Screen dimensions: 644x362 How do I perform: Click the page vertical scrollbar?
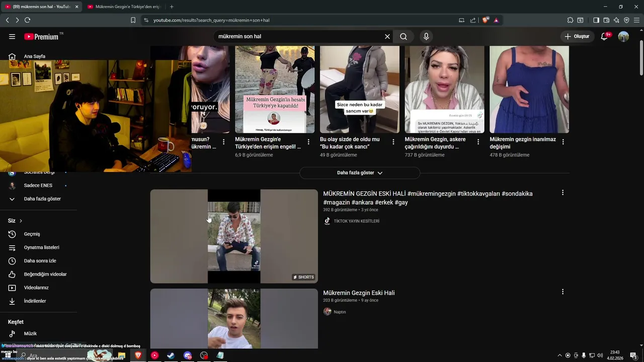tap(641, 58)
